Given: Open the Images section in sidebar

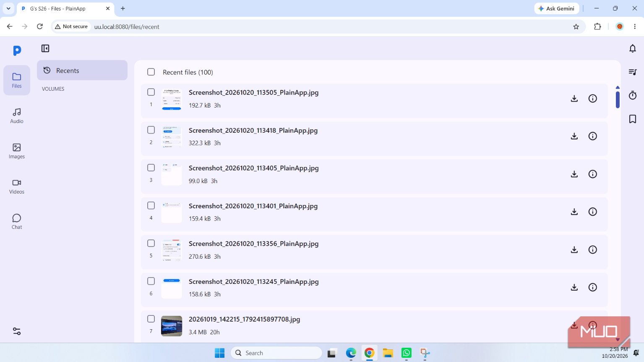Looking at the screenshot, I should click(x=17, y=151).
